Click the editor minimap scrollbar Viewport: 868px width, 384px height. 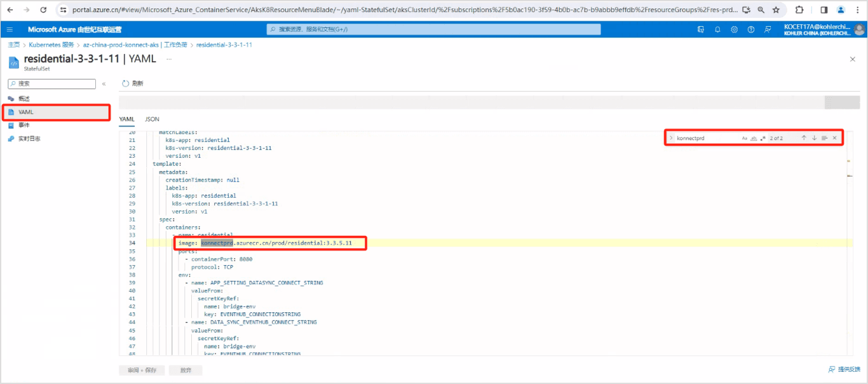(849, 191)
